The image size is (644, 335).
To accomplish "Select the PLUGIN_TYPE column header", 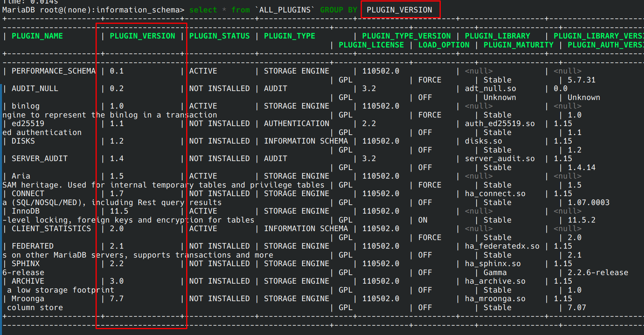I will pyautogui.click(x=290, y=36).
